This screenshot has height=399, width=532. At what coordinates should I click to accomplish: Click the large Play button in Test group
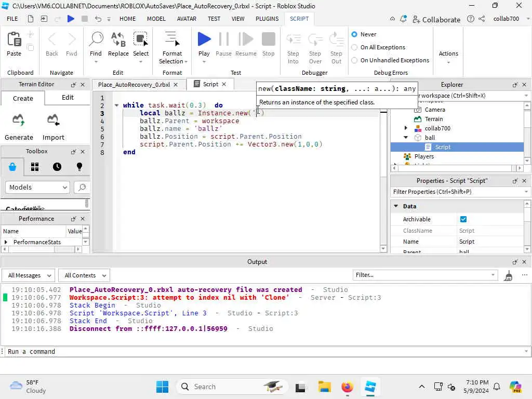[204, 39]
